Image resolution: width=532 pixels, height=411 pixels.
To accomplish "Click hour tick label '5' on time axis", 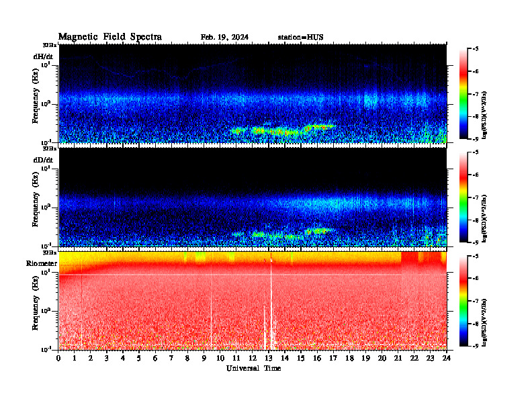I will [139, 358].
